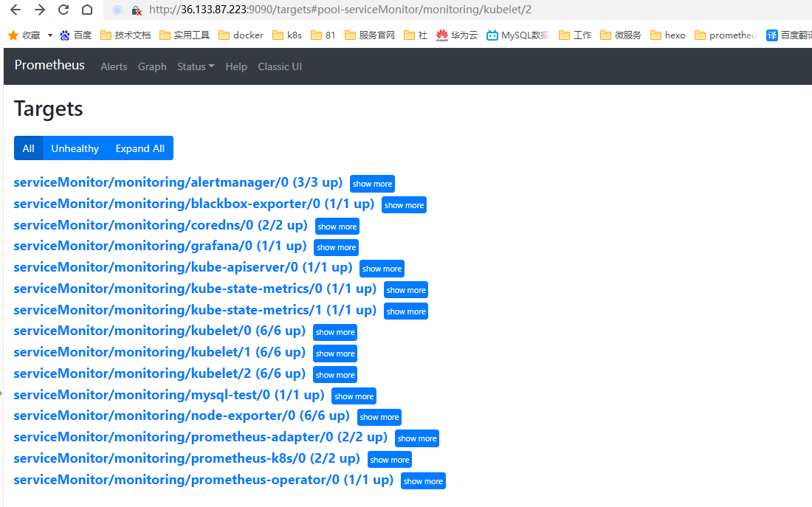Open the 81 bookmark folder
The width and height of the screenshot is (812, 507).
coord(323,35)
